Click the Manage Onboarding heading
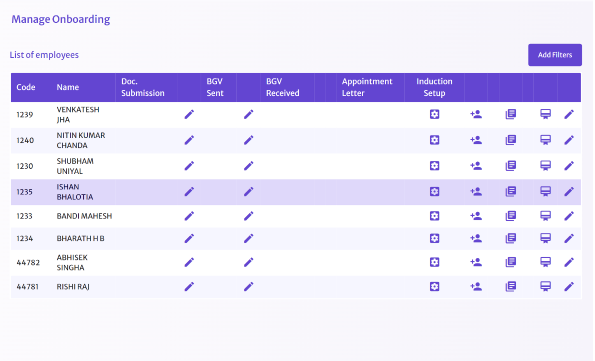Screen dimensions: 595x361 point(61,19)
